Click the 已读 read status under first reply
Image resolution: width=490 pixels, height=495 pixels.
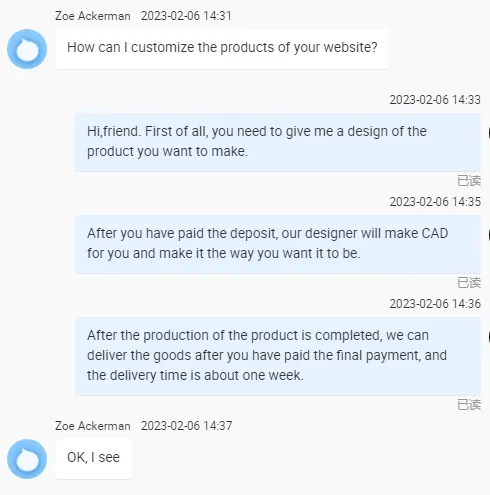(469, 181)
